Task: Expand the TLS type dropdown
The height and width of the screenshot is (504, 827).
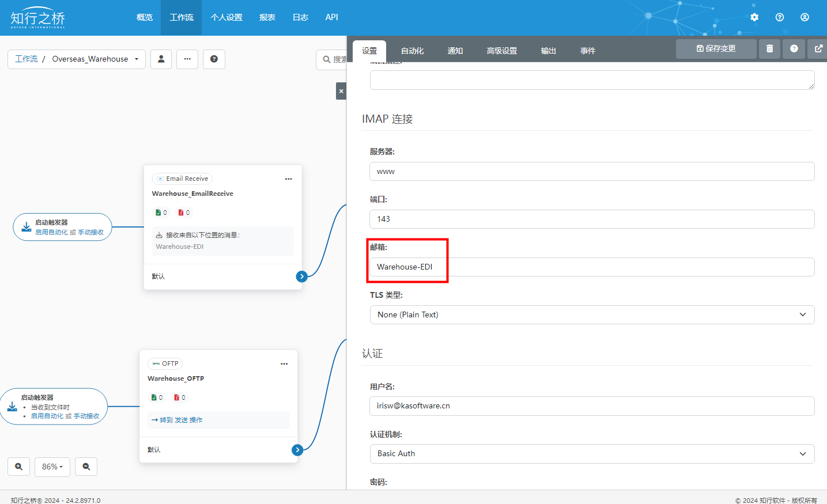Action: [592, 314]
